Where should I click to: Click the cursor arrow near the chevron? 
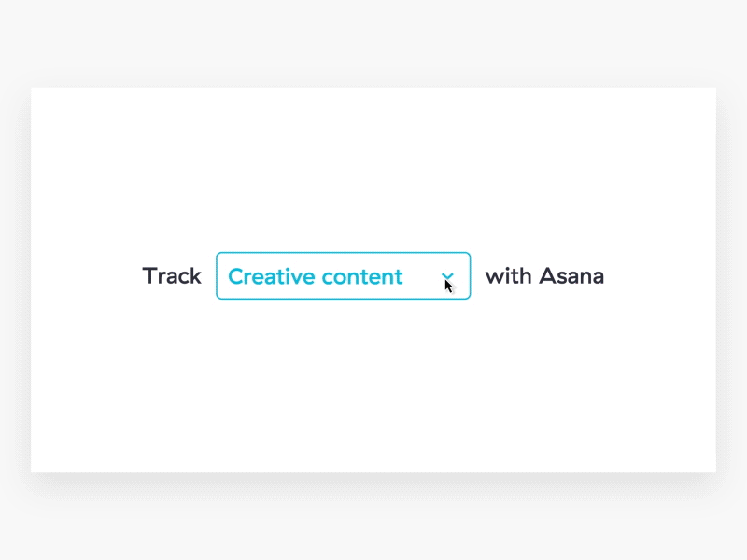pos(448,285)
